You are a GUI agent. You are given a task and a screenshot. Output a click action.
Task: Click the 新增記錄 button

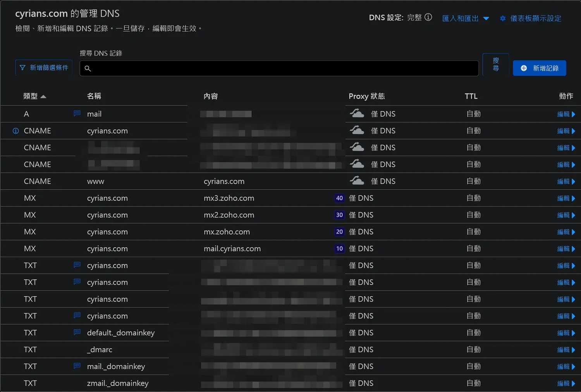click(539, 68)
